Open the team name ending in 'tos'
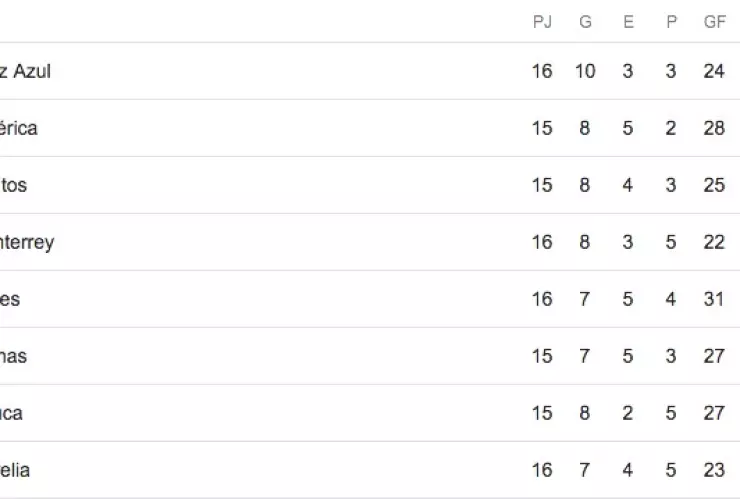740x499 pixels. [14, 185]
